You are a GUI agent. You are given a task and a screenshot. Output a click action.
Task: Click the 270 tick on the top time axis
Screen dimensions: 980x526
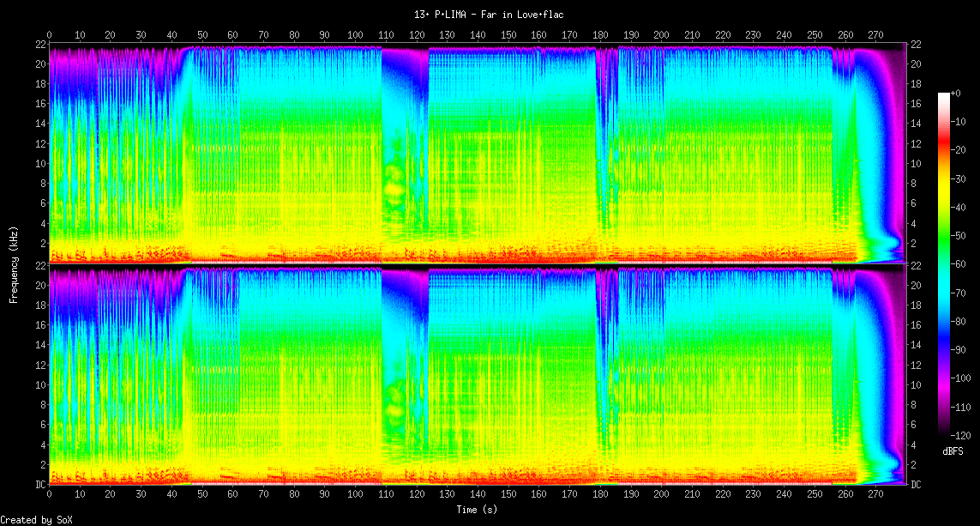pyautogui.click(x=876, y=35)
